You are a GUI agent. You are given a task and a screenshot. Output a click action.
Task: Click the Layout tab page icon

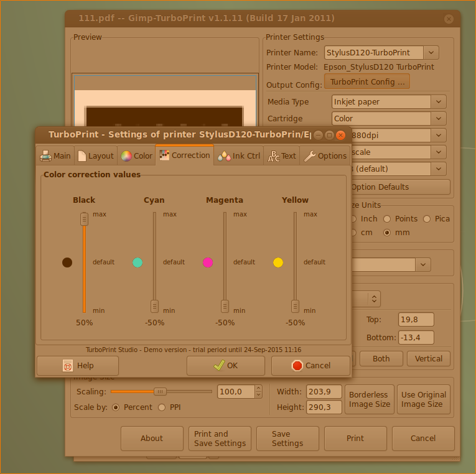click(x=82, y=156)
